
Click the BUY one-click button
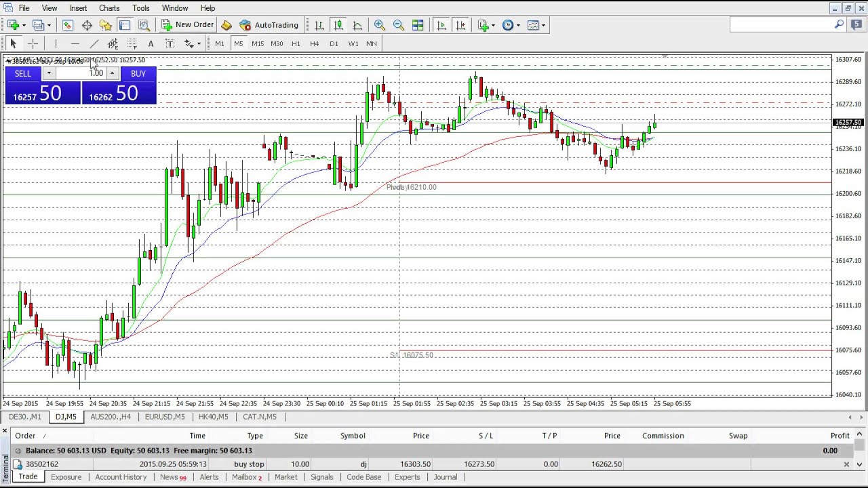pyautogui.click(x=138, y=73)
